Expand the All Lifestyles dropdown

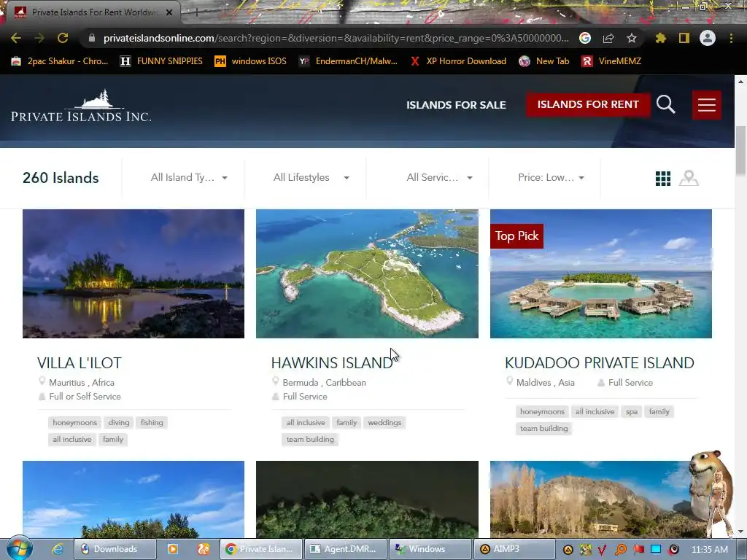(x=311, y=178)
